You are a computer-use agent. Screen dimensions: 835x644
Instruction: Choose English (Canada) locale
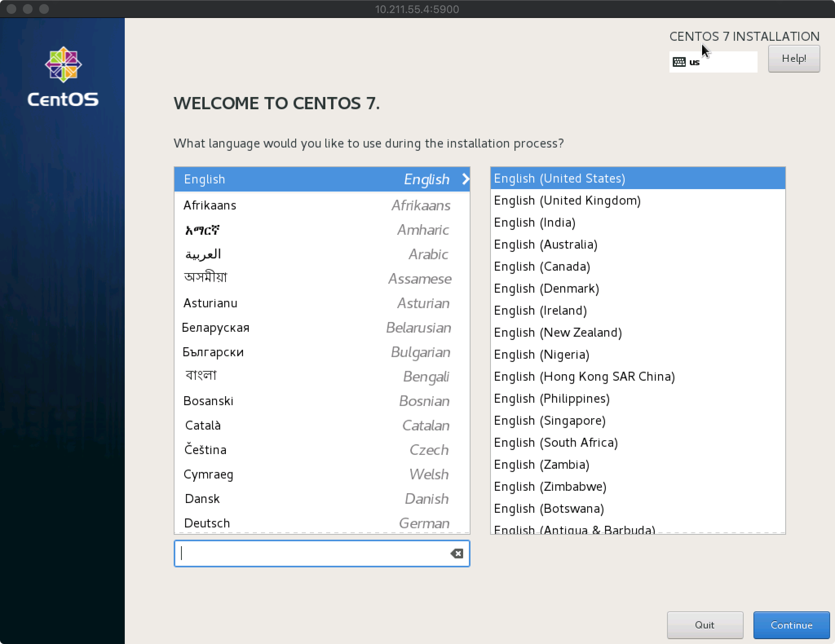[x=542, y=267]
